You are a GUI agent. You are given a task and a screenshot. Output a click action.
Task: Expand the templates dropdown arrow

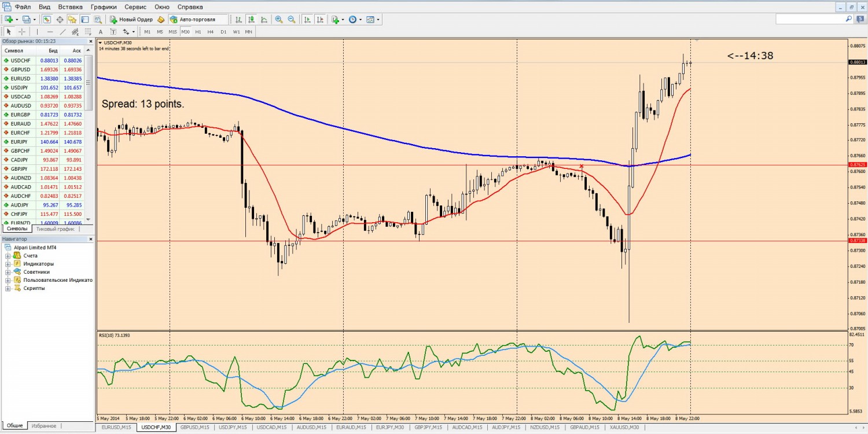[x=378, y=19]
